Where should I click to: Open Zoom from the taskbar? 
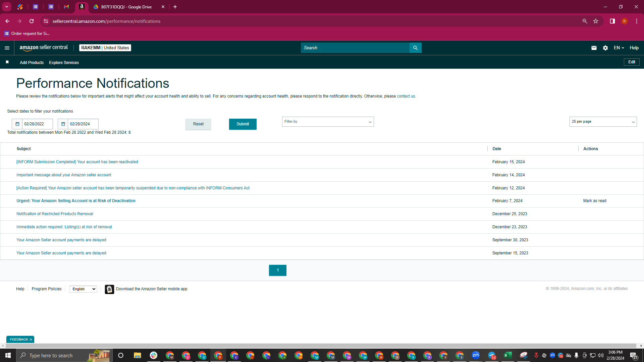click(x=476, y=355)
